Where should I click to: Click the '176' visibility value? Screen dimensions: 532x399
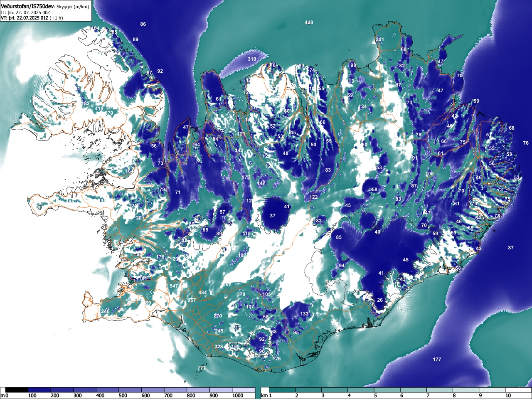(x=160, y=257)
